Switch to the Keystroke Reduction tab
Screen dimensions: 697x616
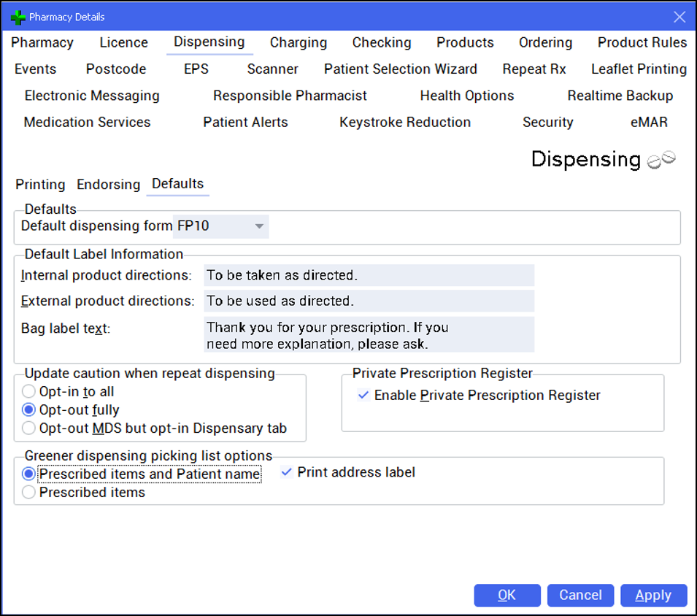coord(404,123)
